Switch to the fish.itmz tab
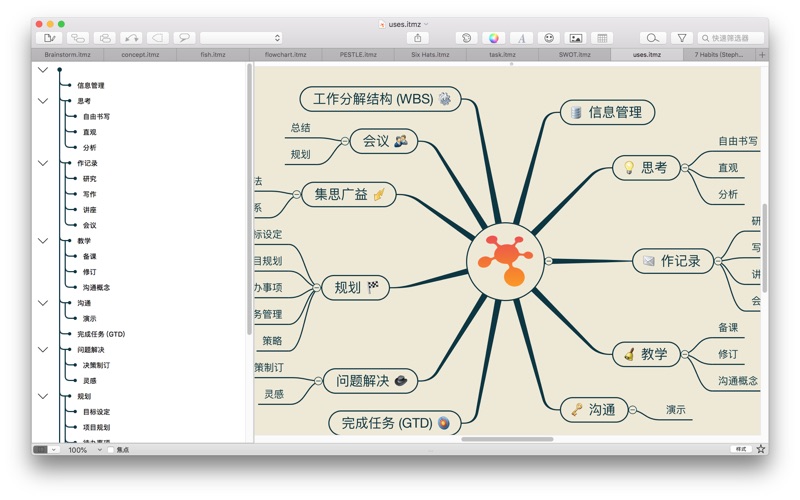The width and height of the screenshot is (800, 500). (213, 54)
